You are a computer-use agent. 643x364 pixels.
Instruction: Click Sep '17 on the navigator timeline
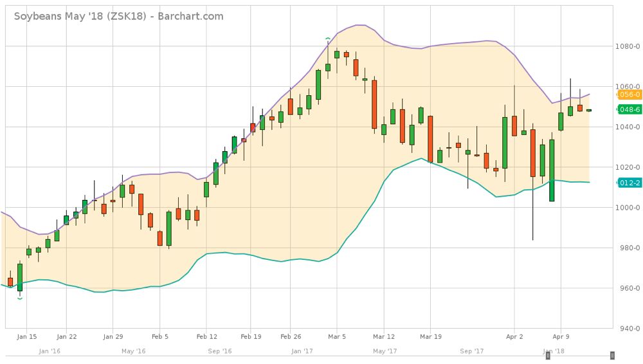[471, 351]
